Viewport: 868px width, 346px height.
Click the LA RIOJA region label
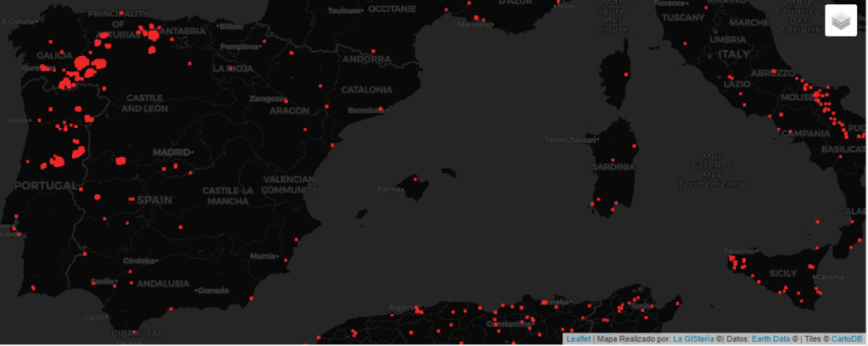(x=232, y=69)
